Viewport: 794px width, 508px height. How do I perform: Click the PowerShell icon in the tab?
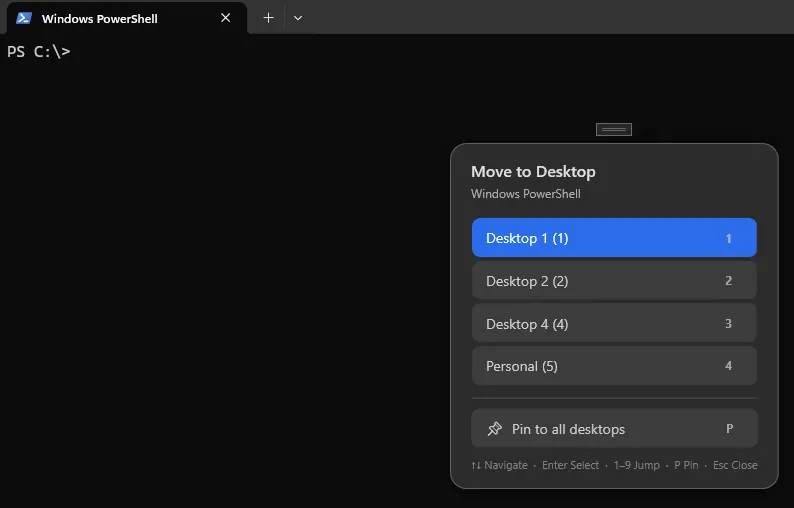click(x=24, y=18)
